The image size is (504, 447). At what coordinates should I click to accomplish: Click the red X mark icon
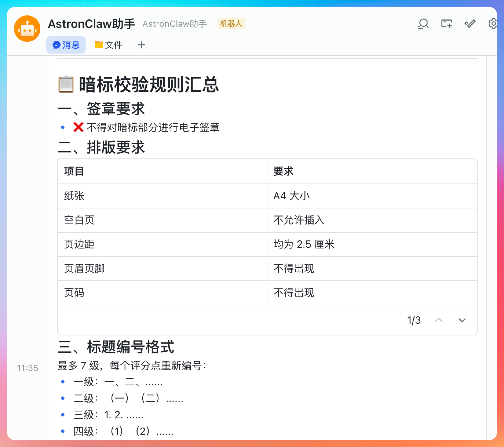[78, 127]
